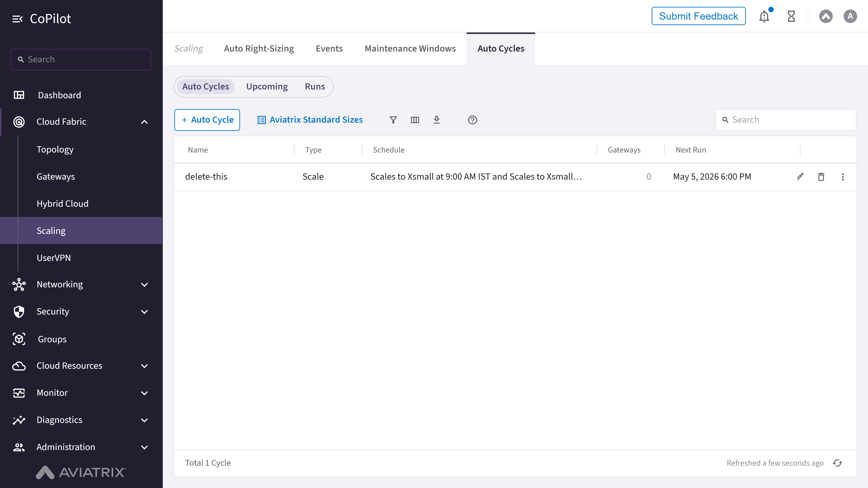Select the delete-this cycle name
The image size is (868, 488).
pos(206,177)
